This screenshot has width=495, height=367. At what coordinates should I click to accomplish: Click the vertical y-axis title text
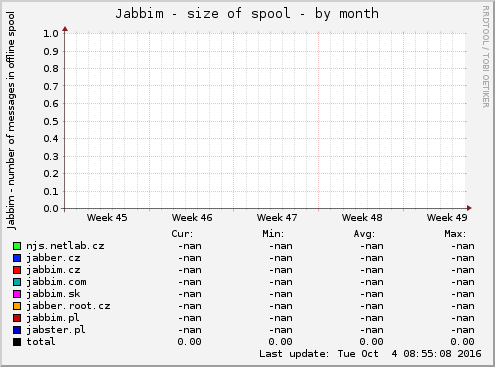(x=11, y=120)
